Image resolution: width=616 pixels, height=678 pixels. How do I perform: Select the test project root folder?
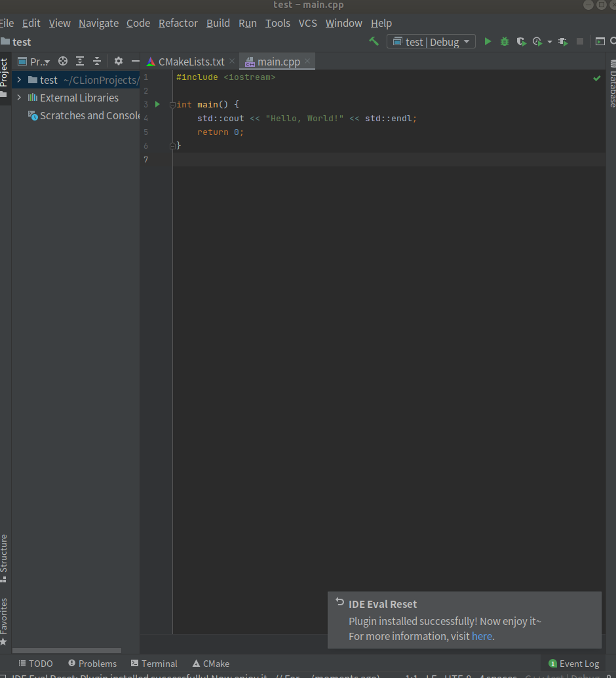76,80
